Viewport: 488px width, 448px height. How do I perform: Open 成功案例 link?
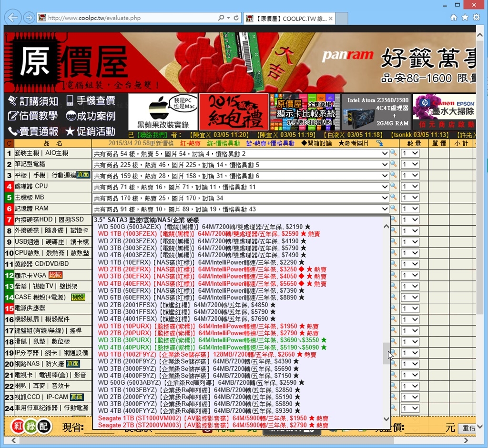[x=91, y=116]
